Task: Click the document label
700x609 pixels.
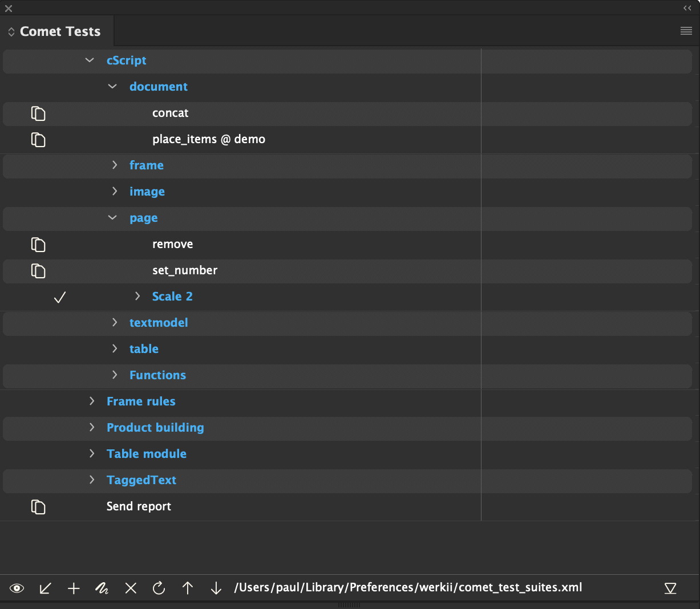Action: pyautogui.click(x=158, y=87)
